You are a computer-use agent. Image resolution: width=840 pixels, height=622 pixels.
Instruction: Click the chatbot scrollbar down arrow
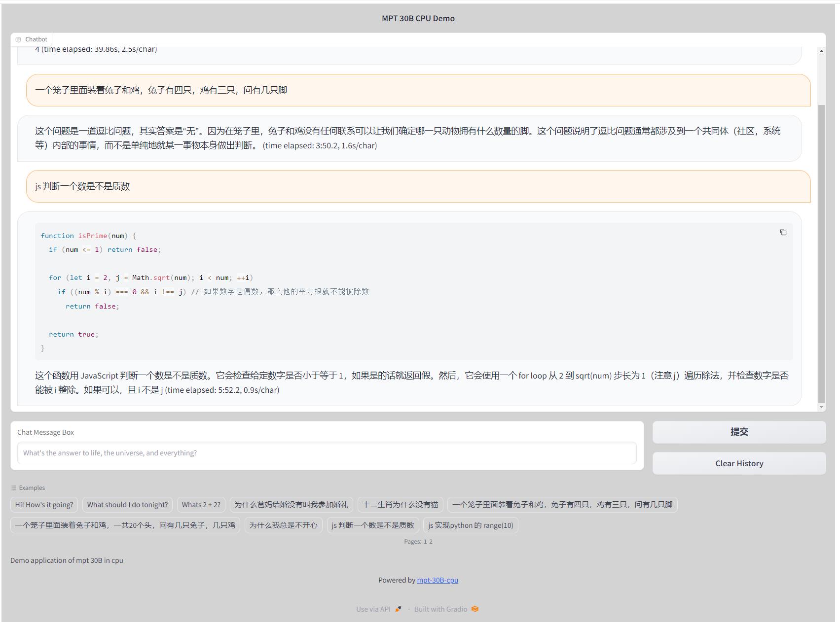(821, 407)
